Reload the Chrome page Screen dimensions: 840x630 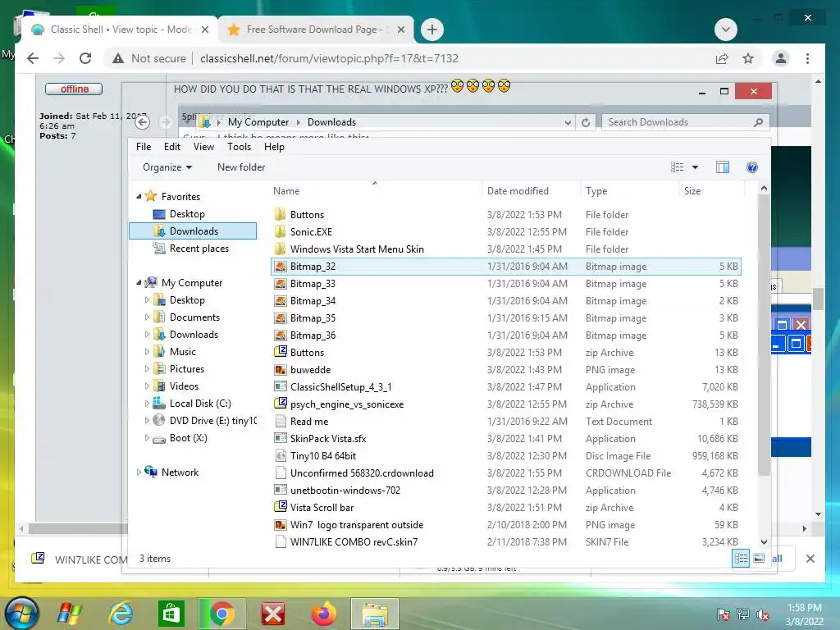85,58
